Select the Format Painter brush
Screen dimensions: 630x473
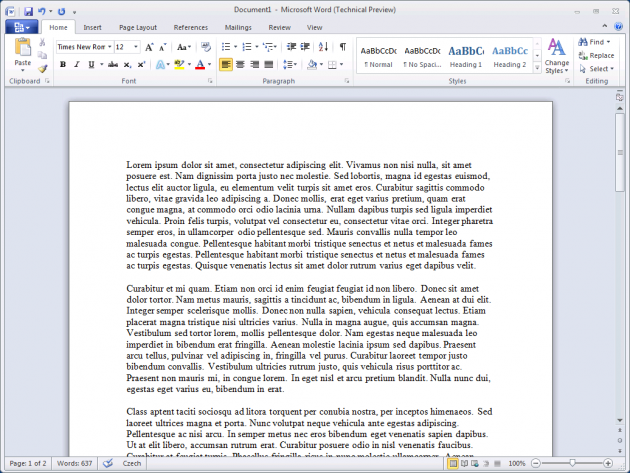point(43,69)
